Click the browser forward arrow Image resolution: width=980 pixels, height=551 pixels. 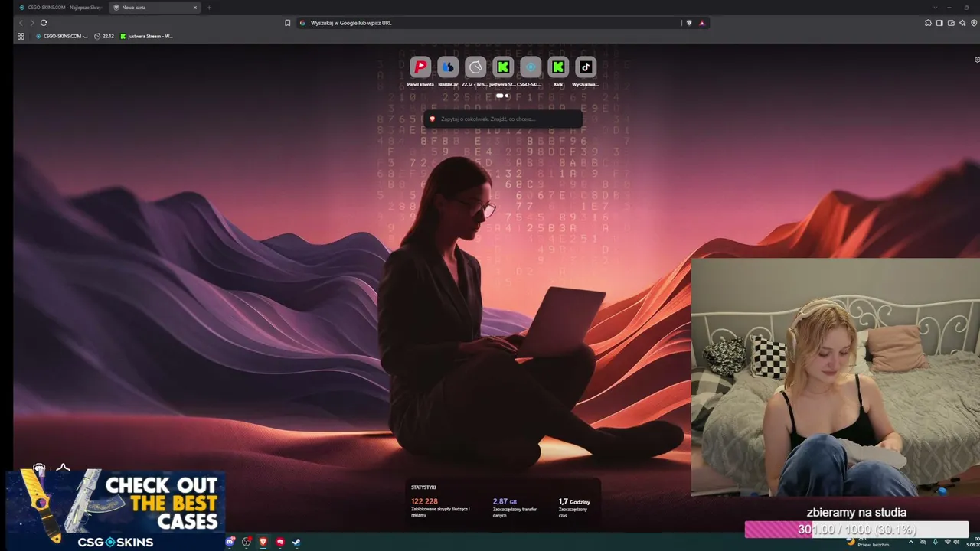32,23
